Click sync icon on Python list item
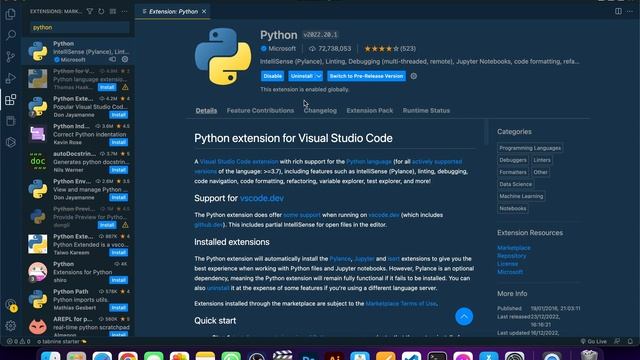This screenshot has height=360, width=640. tap(112, 60)
